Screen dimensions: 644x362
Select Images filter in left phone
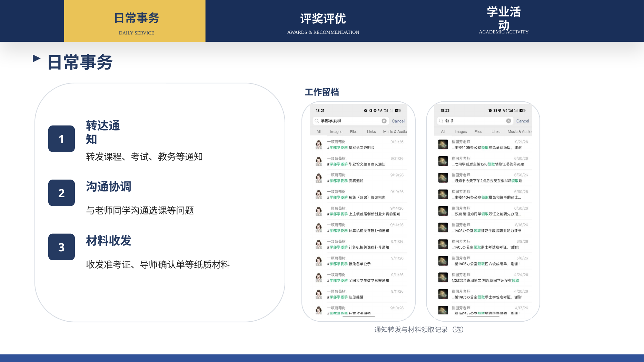point(336,132)
